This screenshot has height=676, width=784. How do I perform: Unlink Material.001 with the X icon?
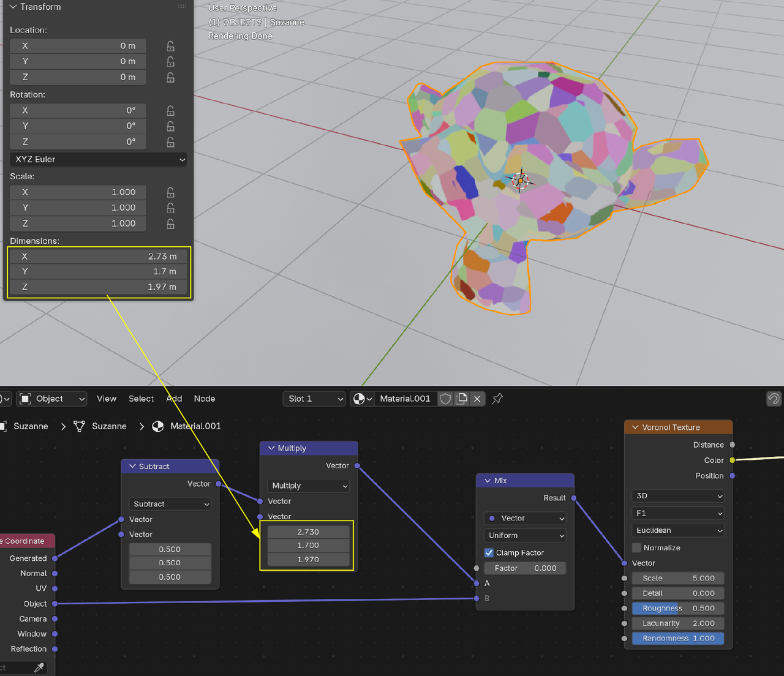point(477,399)
